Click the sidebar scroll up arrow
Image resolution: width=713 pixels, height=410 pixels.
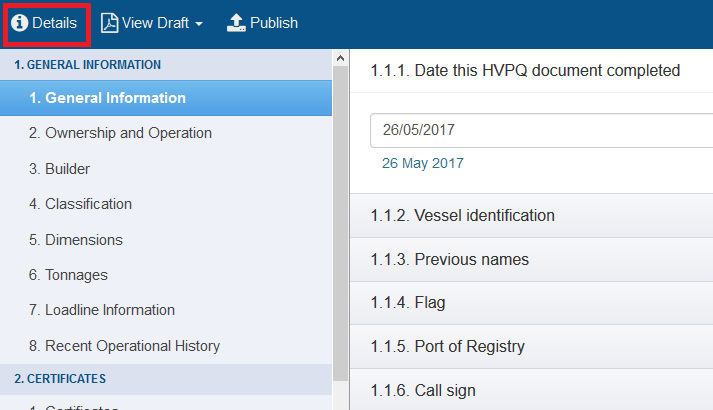[x=340, y=58]
